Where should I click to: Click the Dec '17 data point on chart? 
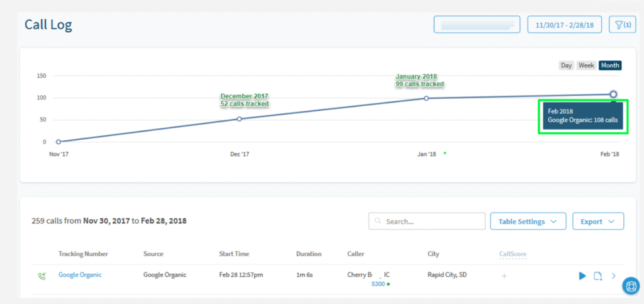239,119
